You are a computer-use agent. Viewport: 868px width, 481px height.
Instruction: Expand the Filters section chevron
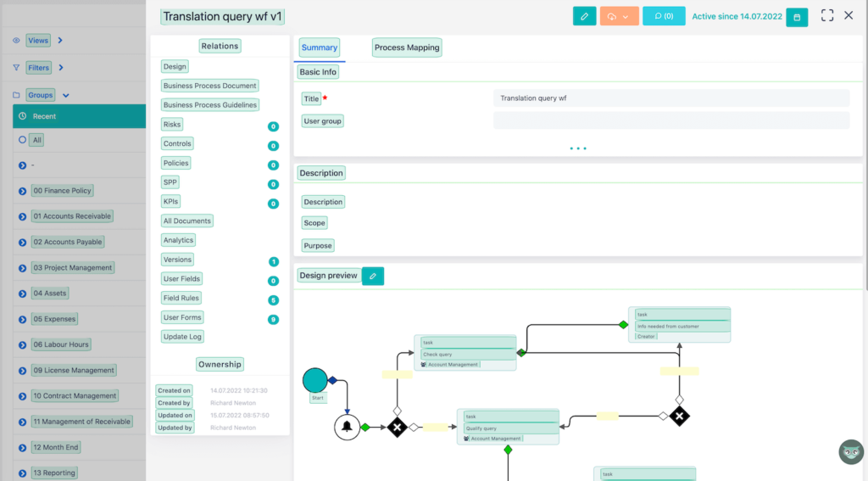tap(61, 68)
